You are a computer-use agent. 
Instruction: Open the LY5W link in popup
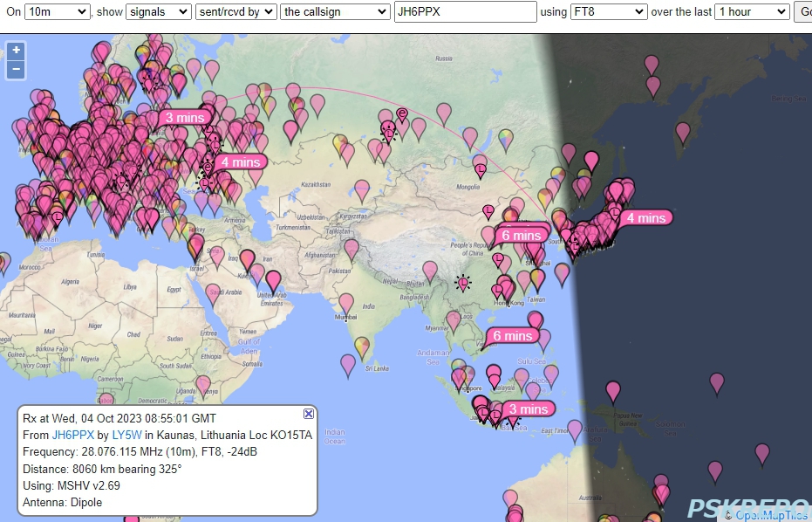(x=126, y=435)
